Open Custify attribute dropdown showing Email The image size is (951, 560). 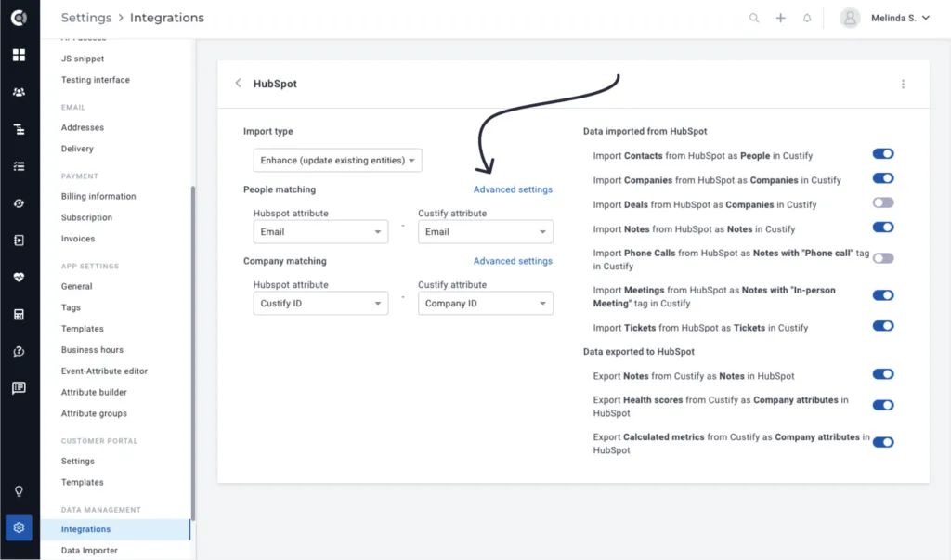(485, 232)
